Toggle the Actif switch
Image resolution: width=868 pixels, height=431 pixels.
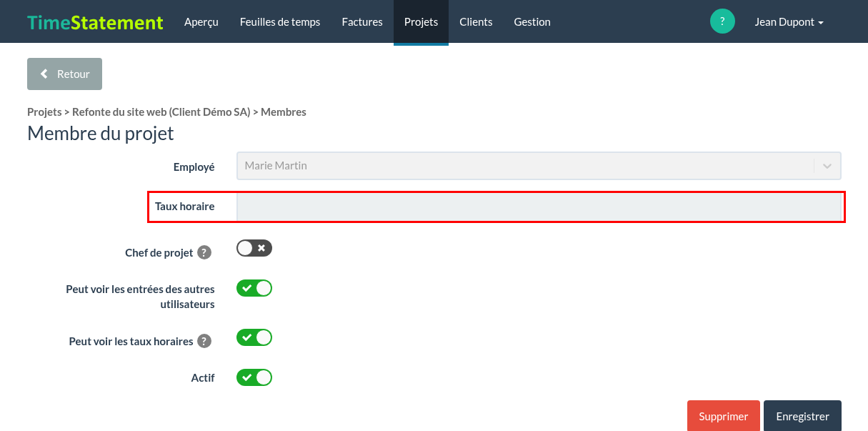(254, 377)
